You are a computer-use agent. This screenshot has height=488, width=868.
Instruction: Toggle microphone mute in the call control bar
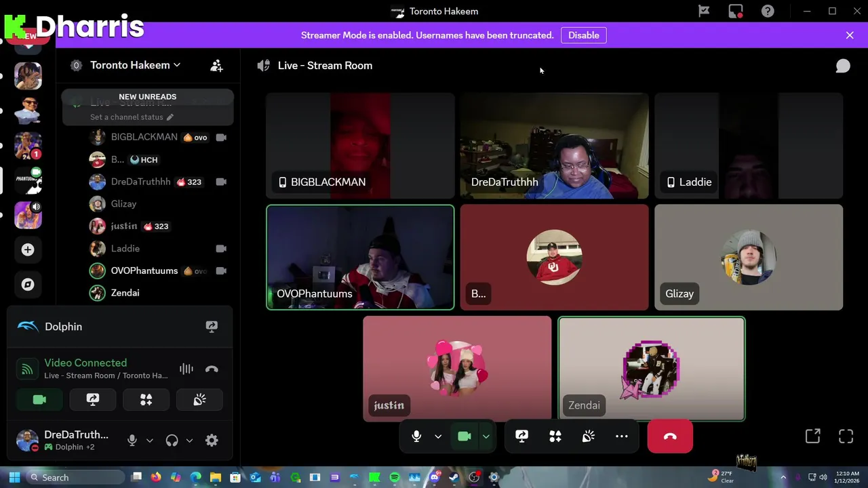[416, 436]
